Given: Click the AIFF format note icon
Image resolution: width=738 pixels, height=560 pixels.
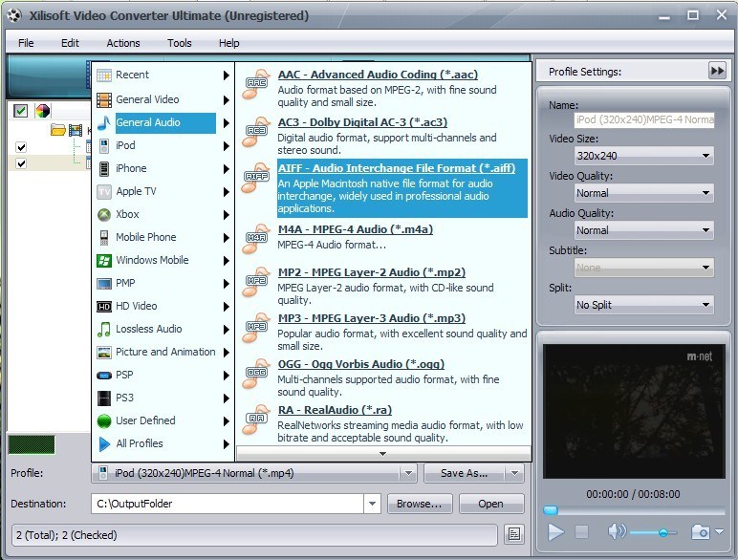Looking at the screenshot, I should 256,178.
